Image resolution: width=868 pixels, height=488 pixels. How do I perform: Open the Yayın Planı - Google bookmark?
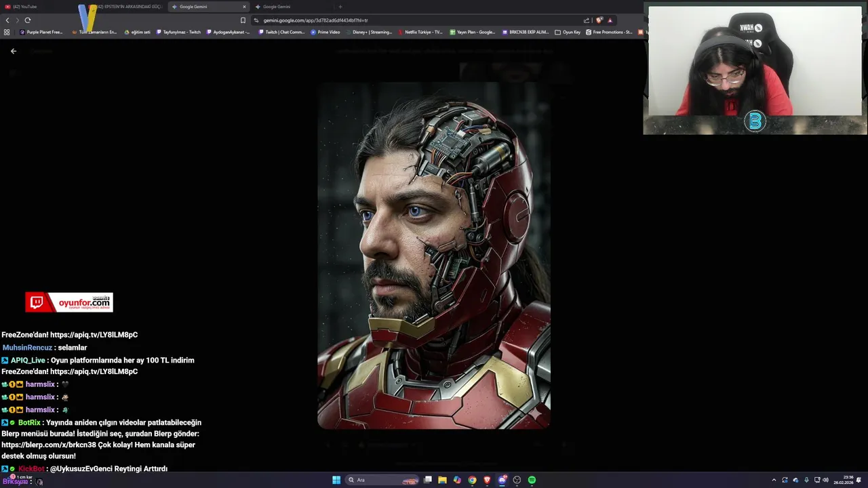point(472,32)
